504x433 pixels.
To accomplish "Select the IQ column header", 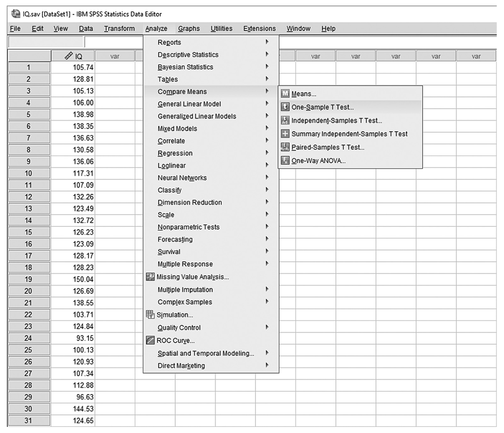I will (x=73, y=56).
